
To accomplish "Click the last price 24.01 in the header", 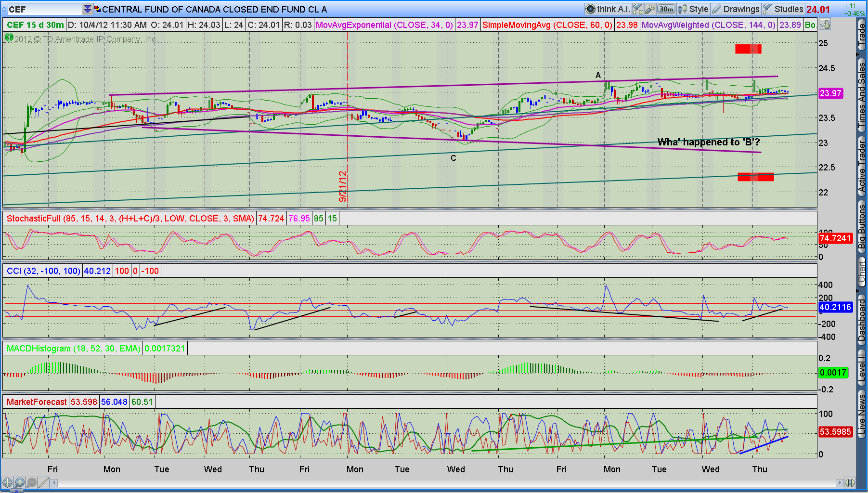I will (818, 10).
